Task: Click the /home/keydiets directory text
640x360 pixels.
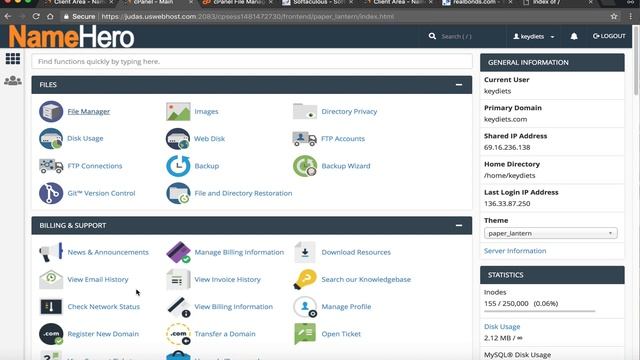Action: pos(509,176)
